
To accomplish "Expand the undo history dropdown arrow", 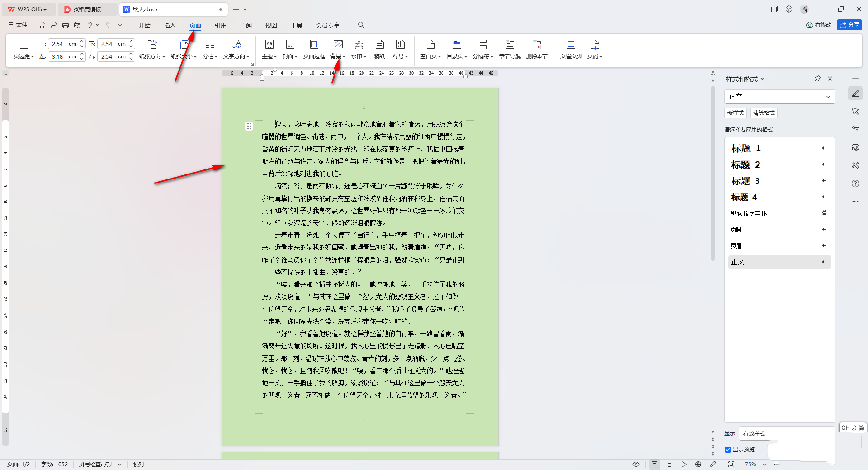I will (97, 25).
